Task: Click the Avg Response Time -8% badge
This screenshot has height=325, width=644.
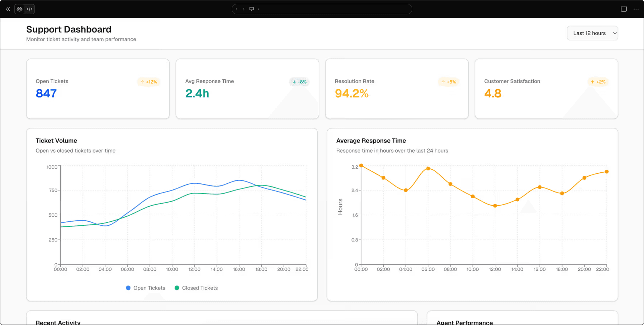Action: point(299,82)
